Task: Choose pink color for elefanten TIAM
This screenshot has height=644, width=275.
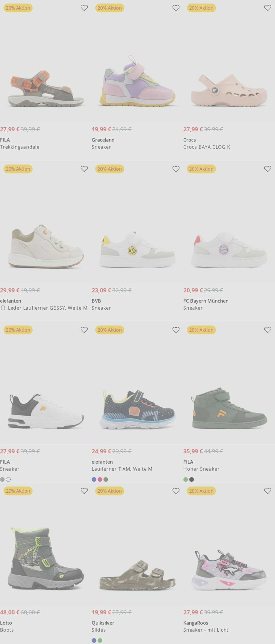Action: click(x=100, y=479)
